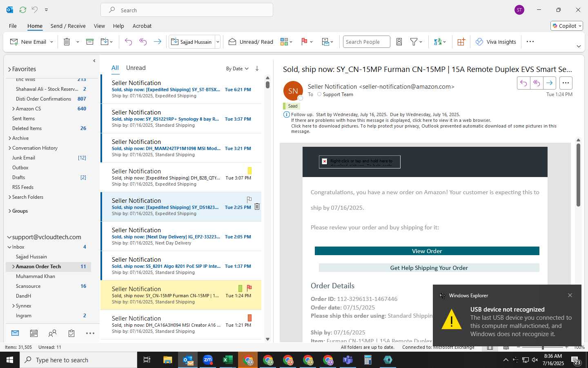
Task: Open the Acrobat tab
Action: tap(142, 26)
